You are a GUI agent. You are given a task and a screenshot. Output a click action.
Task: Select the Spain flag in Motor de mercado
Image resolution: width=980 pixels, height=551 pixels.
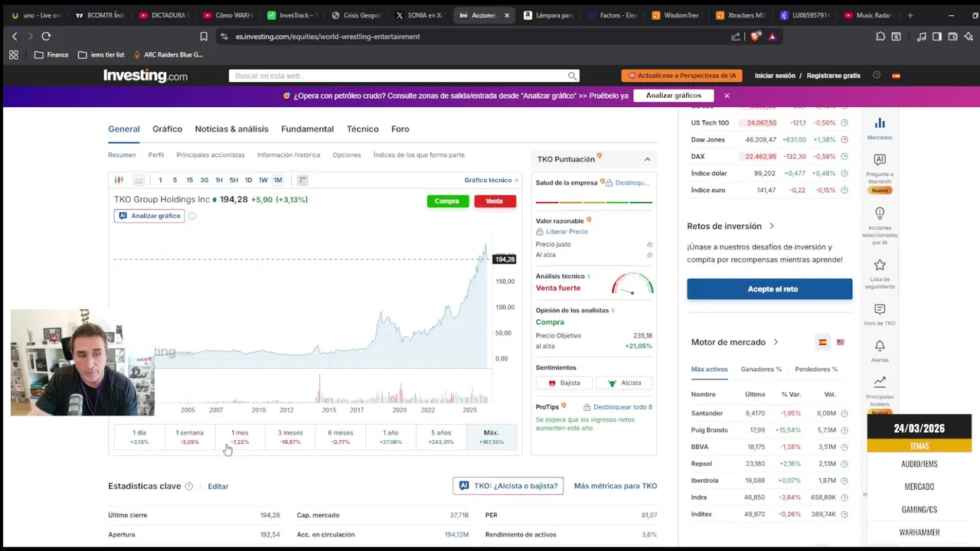[822, 342]
